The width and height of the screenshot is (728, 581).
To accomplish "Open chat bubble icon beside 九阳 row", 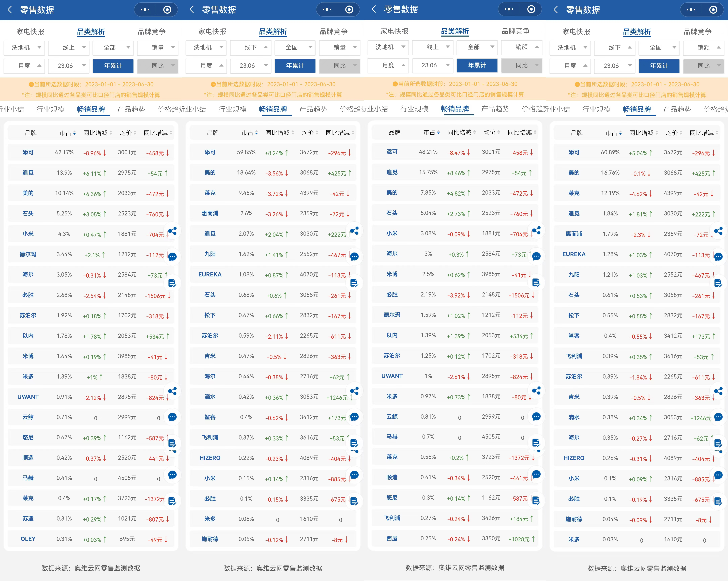I will point(354,257).
